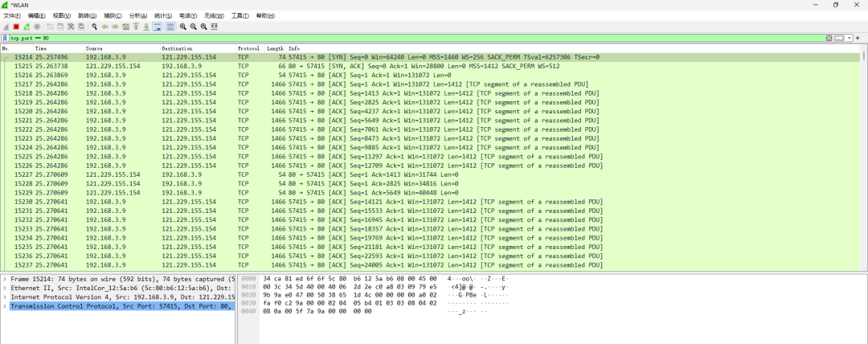This screenshot has height=344, width=868.
Task: Click the save capture file icon
Action: (x=60, y=27)
